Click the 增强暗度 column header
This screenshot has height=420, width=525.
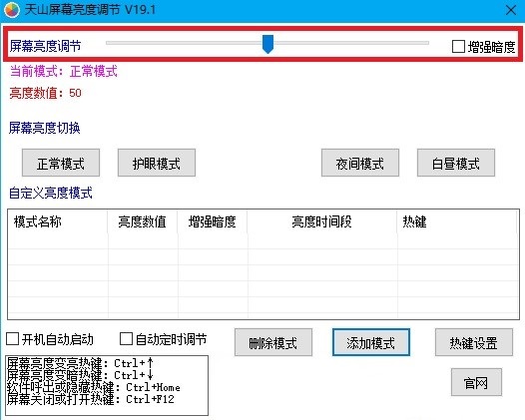(213, 221)
